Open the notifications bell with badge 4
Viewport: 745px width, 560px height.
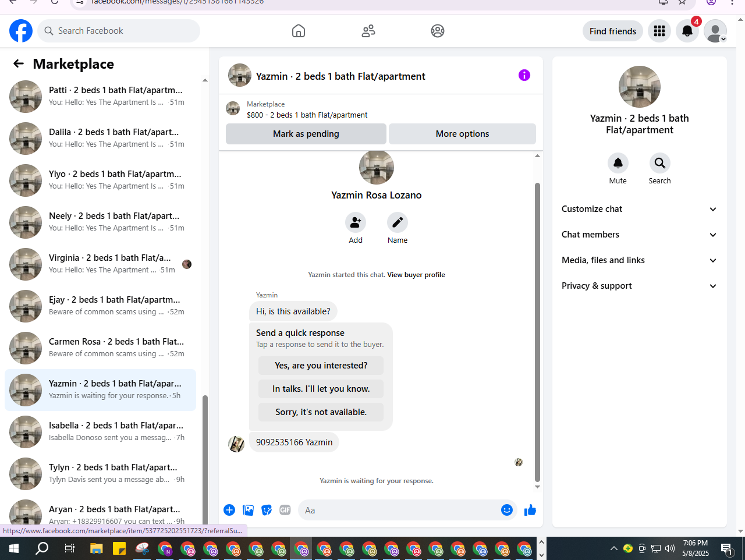pos(687,31)
